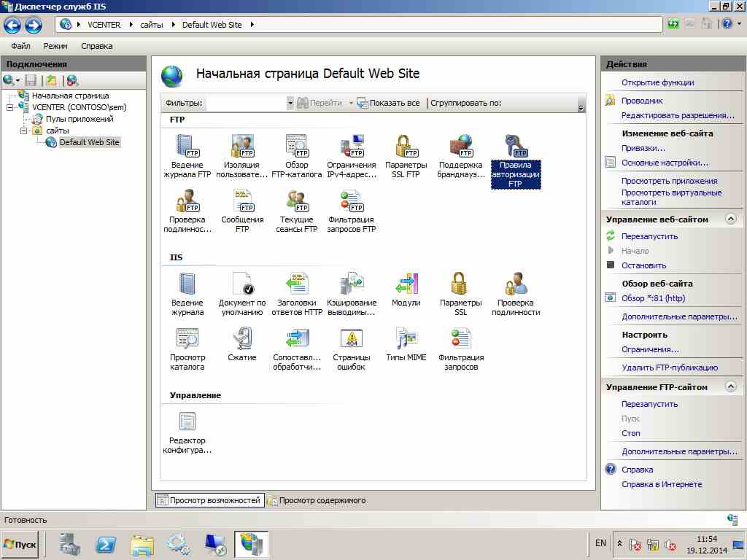Open IIS Проверка подлинности icon
Image resolution: width=747 pixels, height=560 pixels.
[x=516, y=294]
